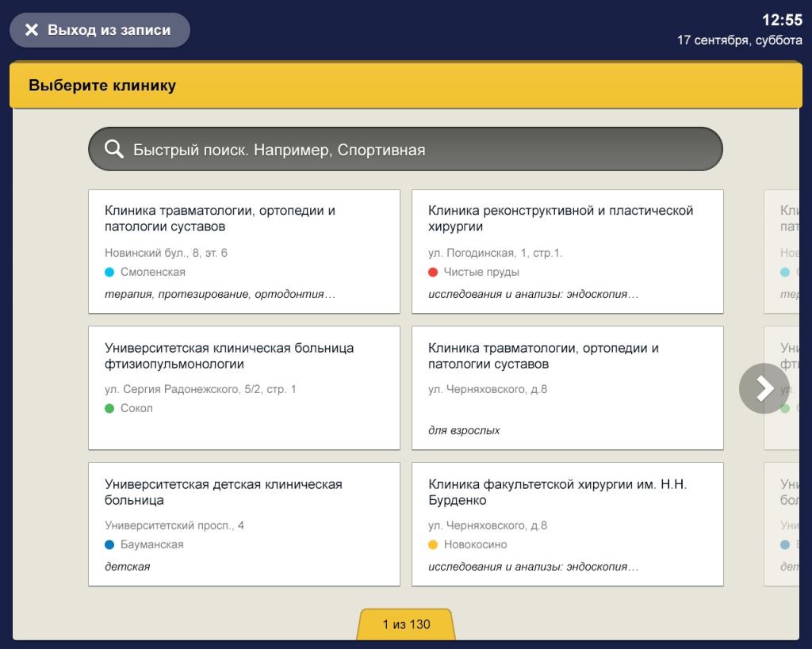Viewport: 812px width, 649px height.
Task: Select clinic at Новинский бул., 8
Action: [243, 251]
